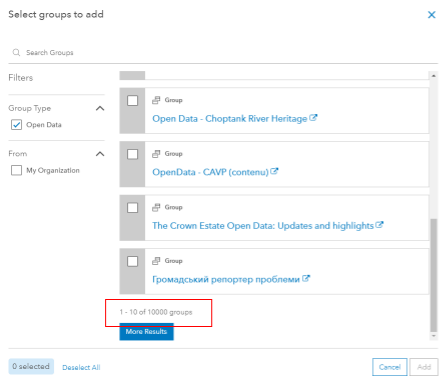443x382 pixels.
Task: Cancel the group selection dialog
Action: coord(389,367)
